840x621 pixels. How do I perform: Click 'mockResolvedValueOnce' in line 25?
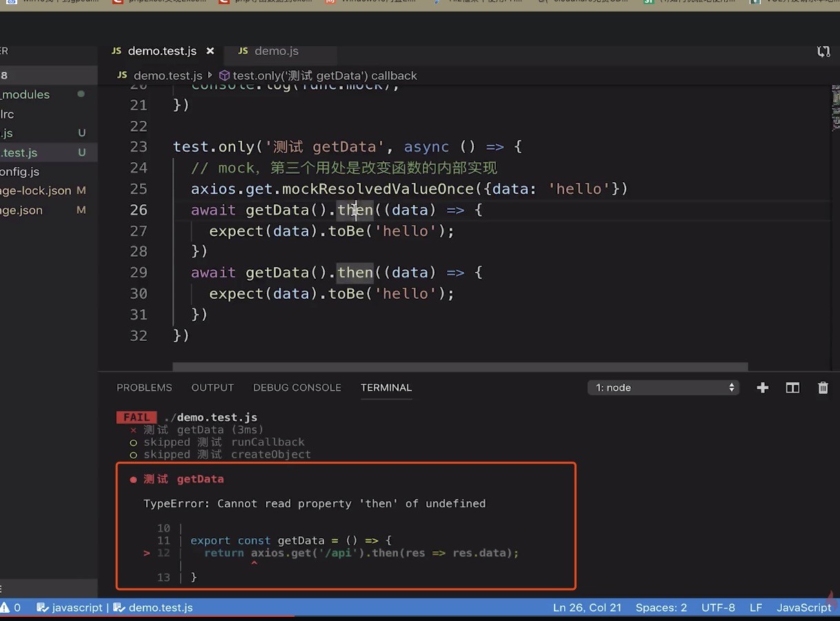click(378, 189)
